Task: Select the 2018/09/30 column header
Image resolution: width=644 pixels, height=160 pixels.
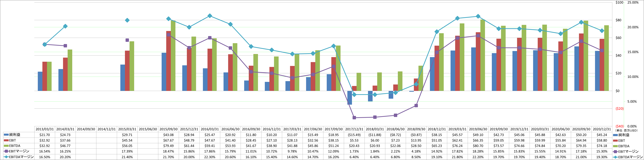Action: pyautogui.click(x=416, y=129)
